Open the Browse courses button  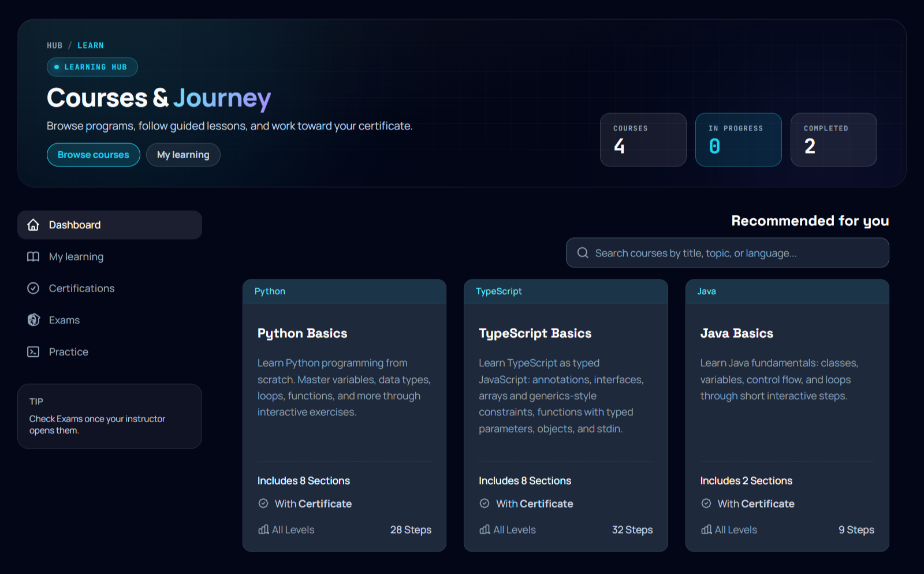coord(94,155)
